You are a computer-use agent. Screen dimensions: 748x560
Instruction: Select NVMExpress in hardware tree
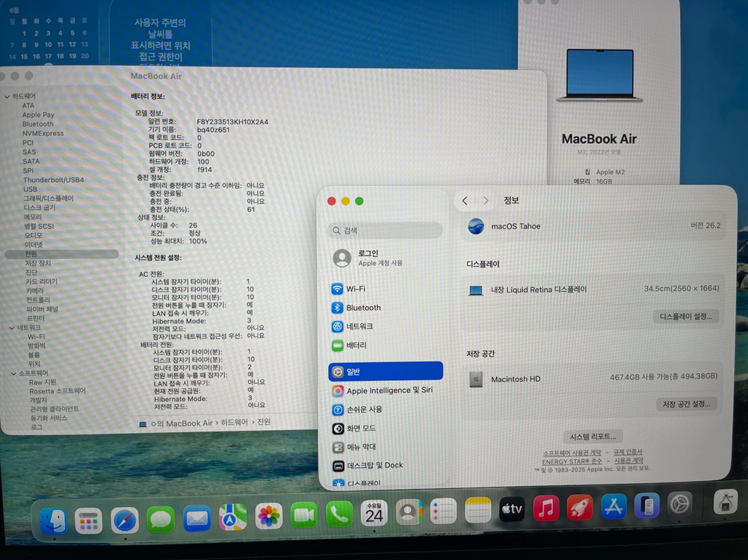pos(43,134)
